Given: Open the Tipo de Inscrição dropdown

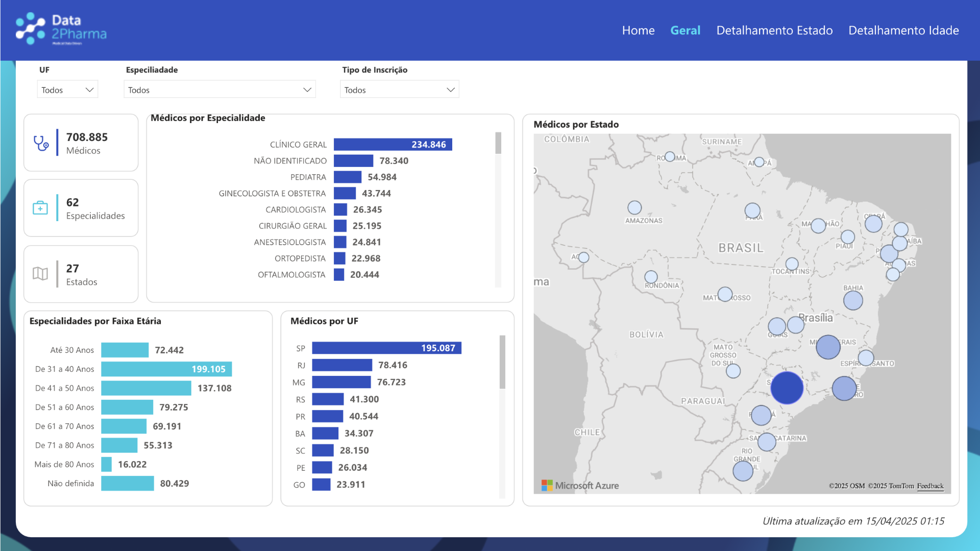Looking at the screenshot, I should pos(399,90).
